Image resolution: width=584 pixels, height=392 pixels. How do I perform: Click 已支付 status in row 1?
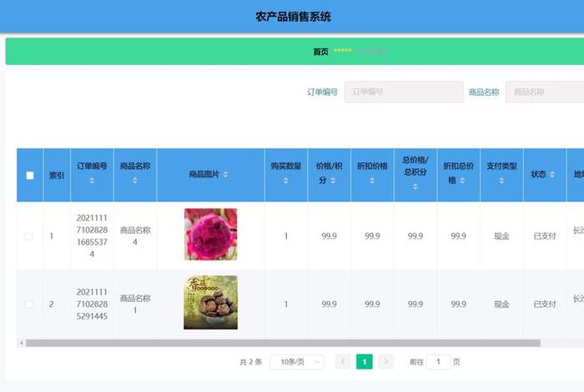pos(545,236)
